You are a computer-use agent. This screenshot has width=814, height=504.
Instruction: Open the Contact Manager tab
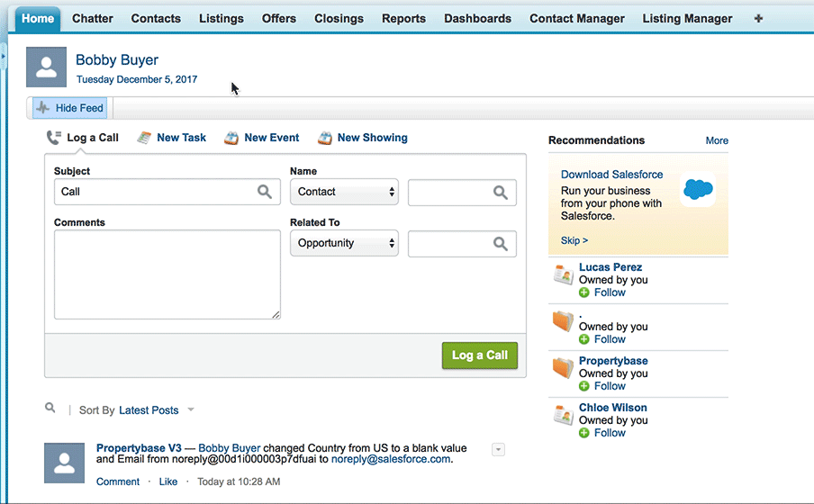point(577,19)
